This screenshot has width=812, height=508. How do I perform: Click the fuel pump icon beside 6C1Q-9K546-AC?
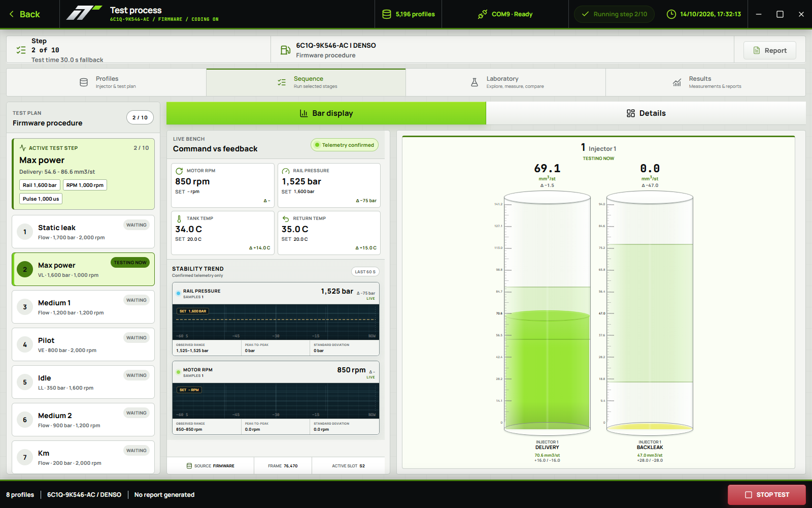[x=286, y=50]
